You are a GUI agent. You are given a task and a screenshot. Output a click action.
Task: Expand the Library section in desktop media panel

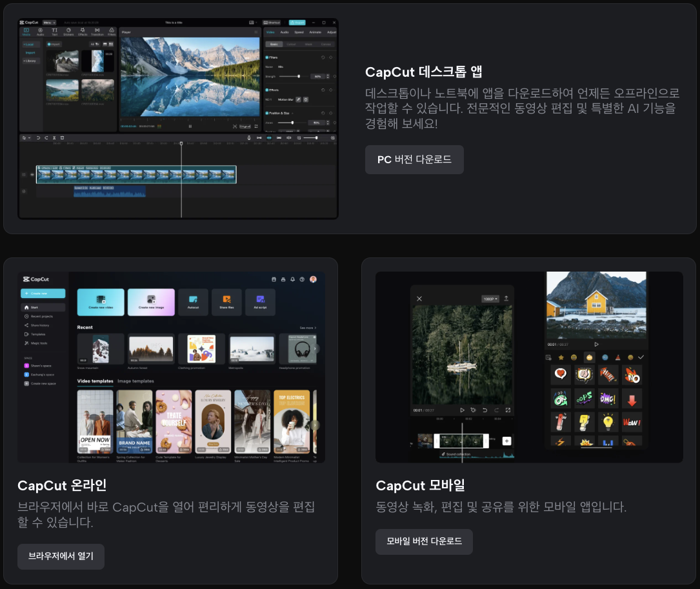31,61
